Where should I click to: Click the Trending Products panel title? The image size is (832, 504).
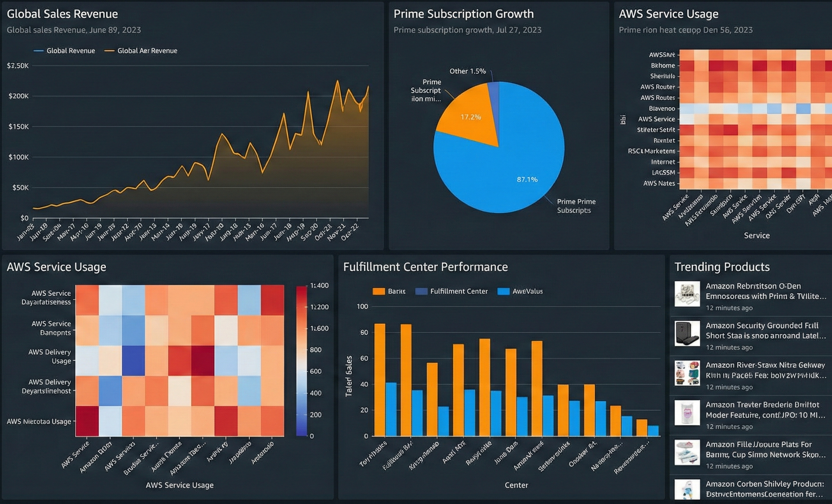[722, 266]
